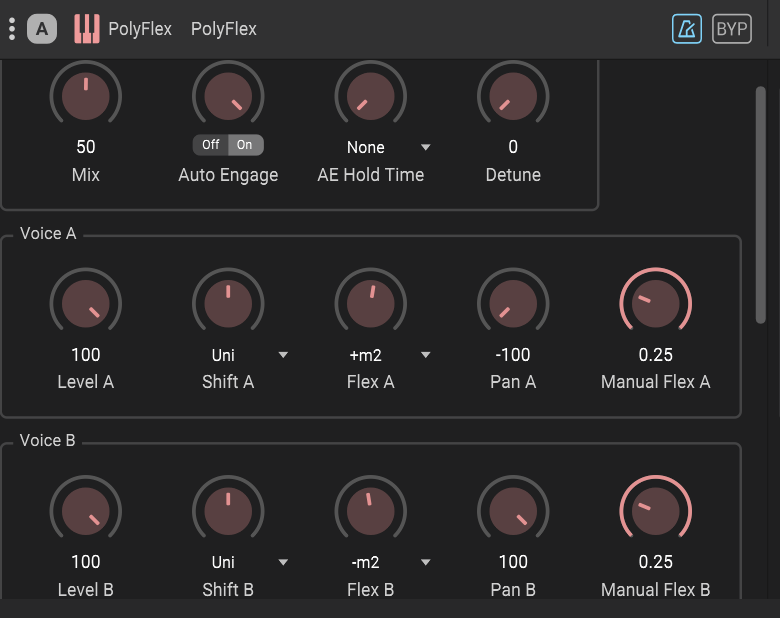This screenshot has width=780, height=618.
Task: Select the Mix value 50
Action: (x=86, y=147)
